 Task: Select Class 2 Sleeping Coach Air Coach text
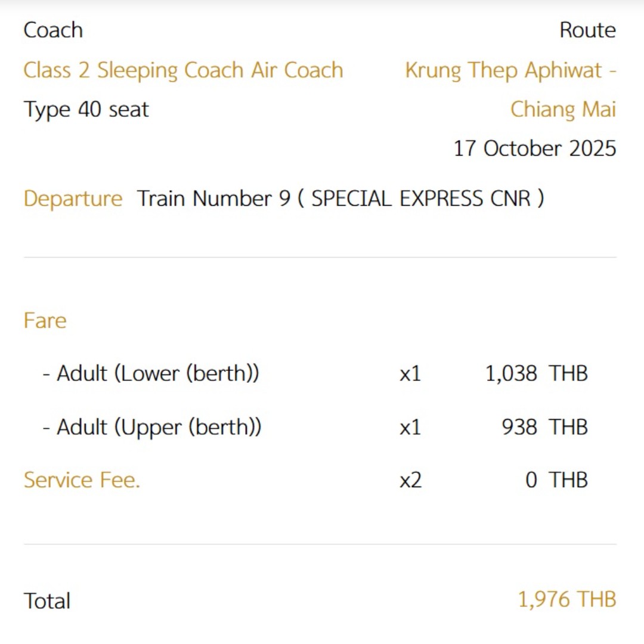click(x=183, y=70)
